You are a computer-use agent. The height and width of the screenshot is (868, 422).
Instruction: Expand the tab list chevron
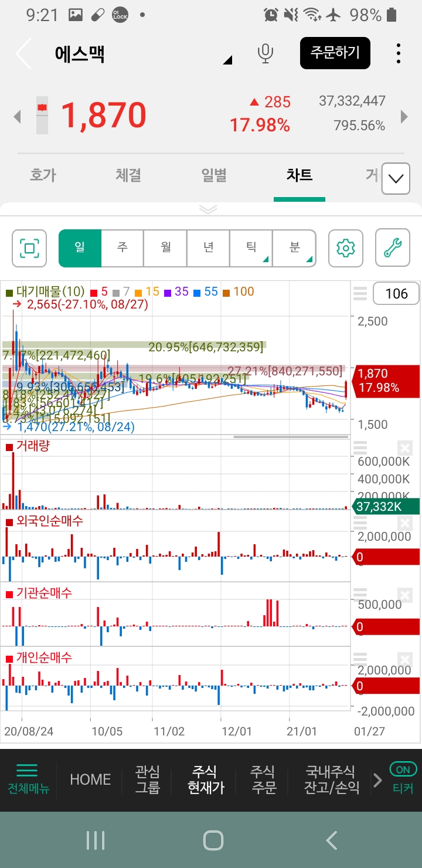(x=396, y=179)
